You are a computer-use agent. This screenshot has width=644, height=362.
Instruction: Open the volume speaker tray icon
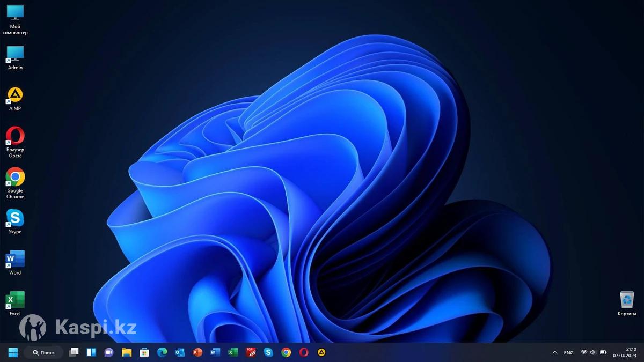pos(593,352)
